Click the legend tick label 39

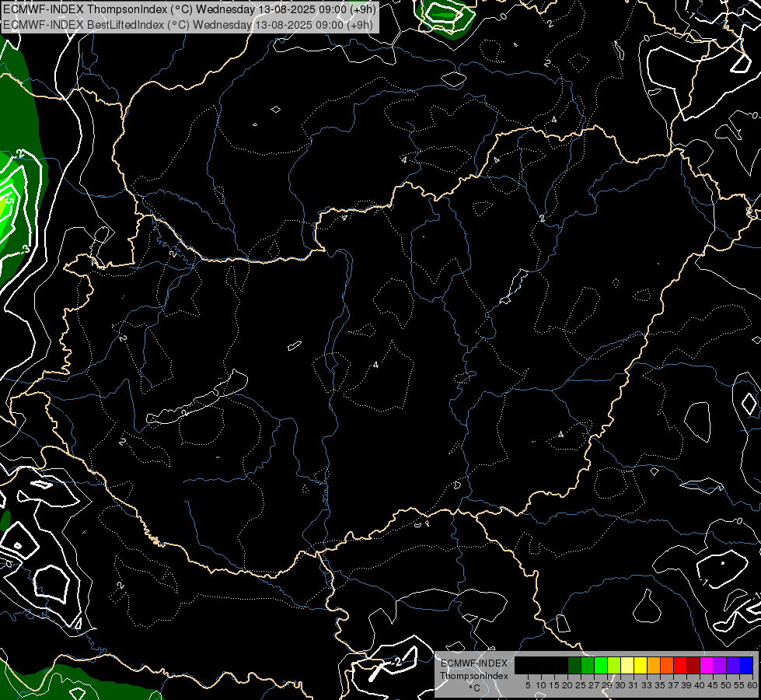pyautogui.click(x=686, y=685)
